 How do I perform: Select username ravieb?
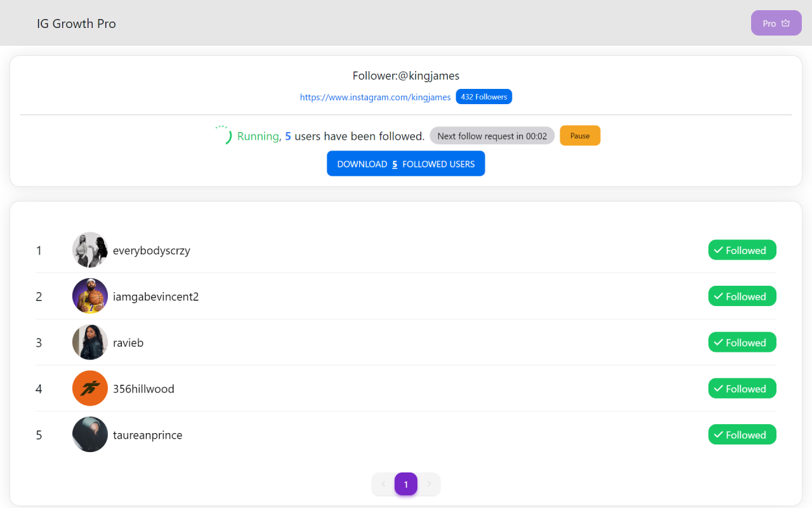[x=128, y=343]
